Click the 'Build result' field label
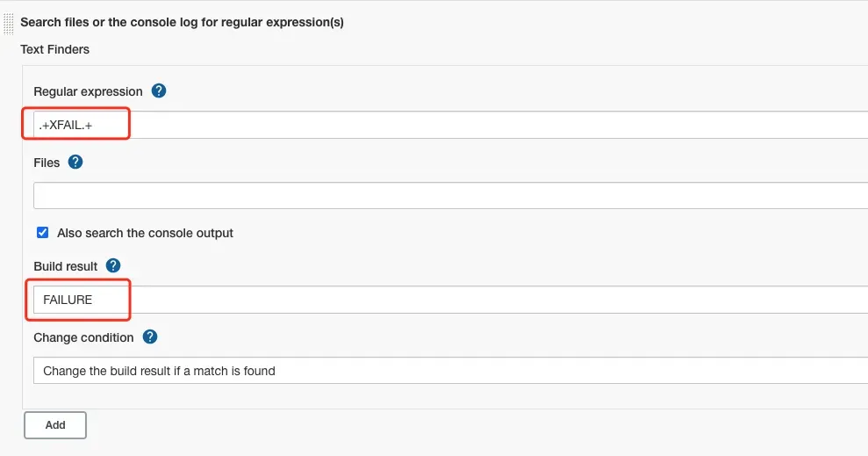 tap(65, 266)
